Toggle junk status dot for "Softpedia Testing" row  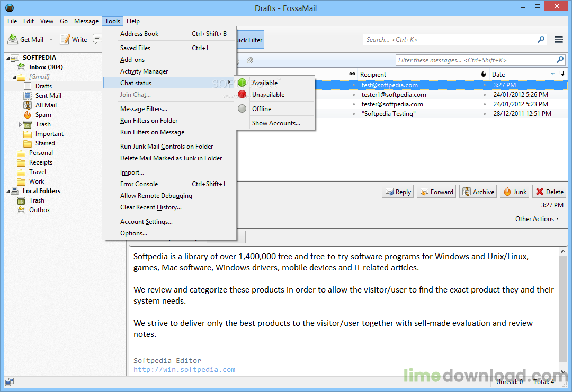485,114
